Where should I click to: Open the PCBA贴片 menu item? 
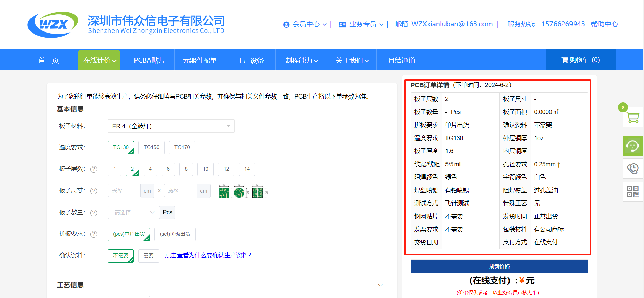(x=149, y=60)
